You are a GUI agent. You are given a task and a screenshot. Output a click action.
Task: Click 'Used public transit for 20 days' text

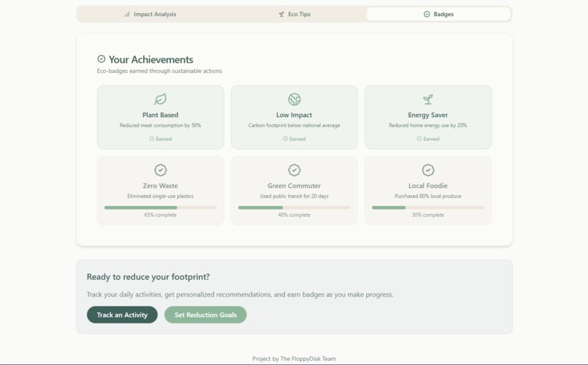pyautogui.click(x=295, y=196)
